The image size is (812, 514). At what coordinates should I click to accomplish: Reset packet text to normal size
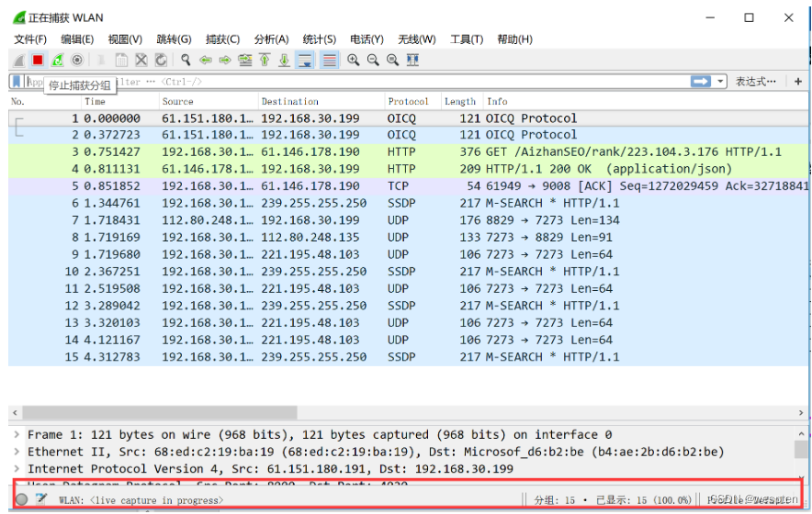[x=392, y=60]
